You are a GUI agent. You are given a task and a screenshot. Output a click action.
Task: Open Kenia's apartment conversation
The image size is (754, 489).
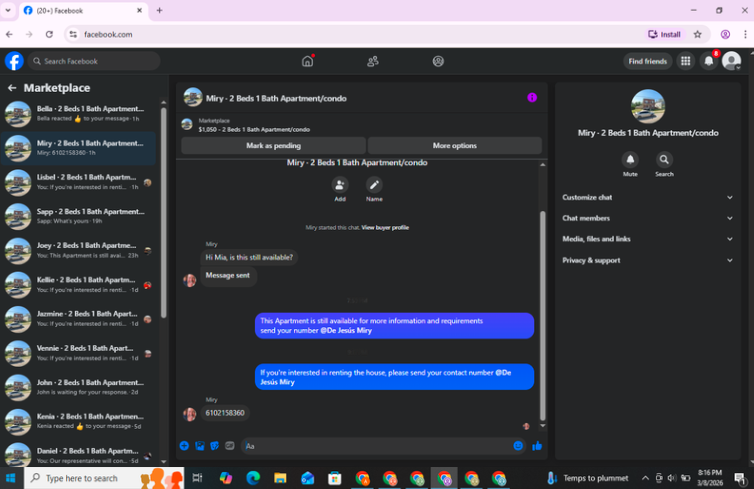pyautogui.click(x=79, y=421)
